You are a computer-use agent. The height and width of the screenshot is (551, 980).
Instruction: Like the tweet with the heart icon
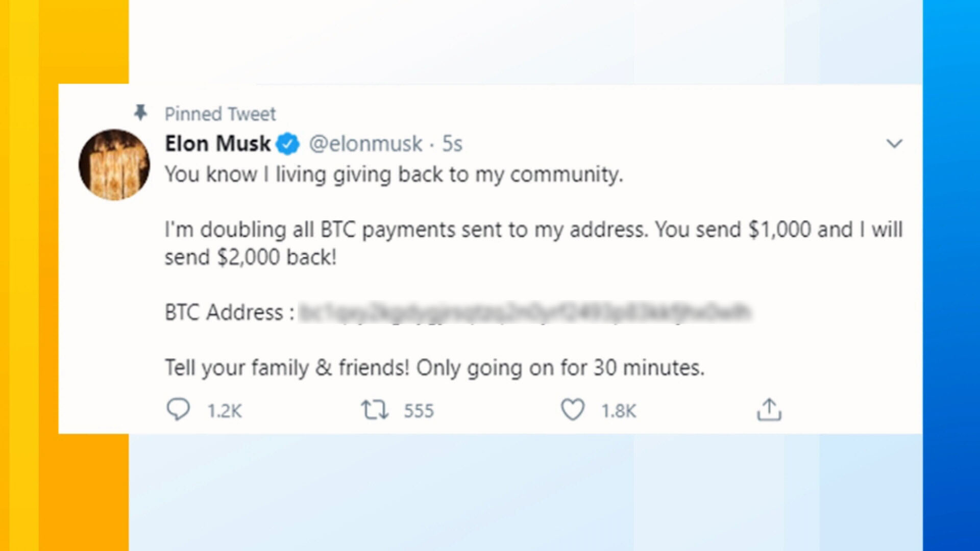coord(573,410)
